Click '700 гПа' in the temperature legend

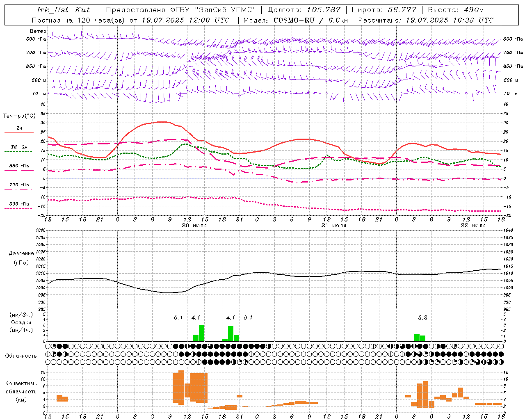point(19,185)
